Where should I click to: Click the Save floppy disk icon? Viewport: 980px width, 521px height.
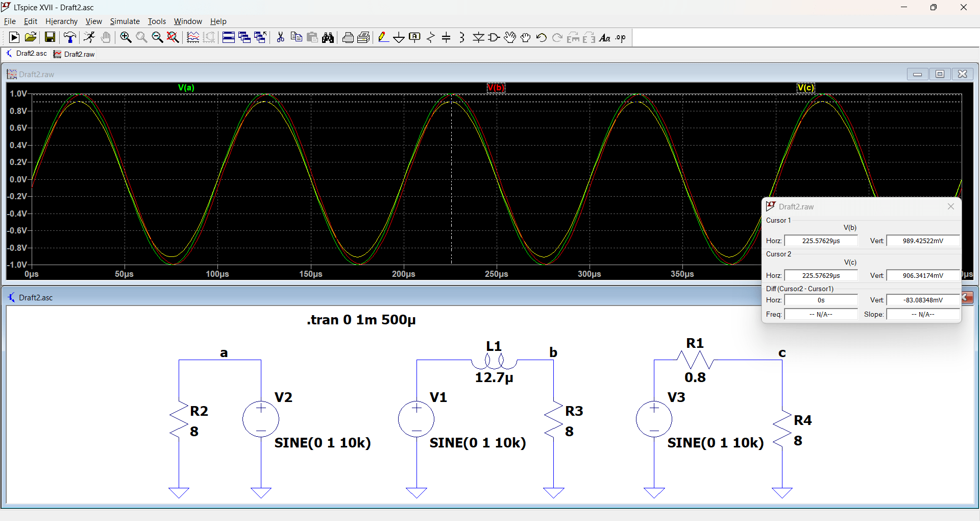[x=50, y=37]
